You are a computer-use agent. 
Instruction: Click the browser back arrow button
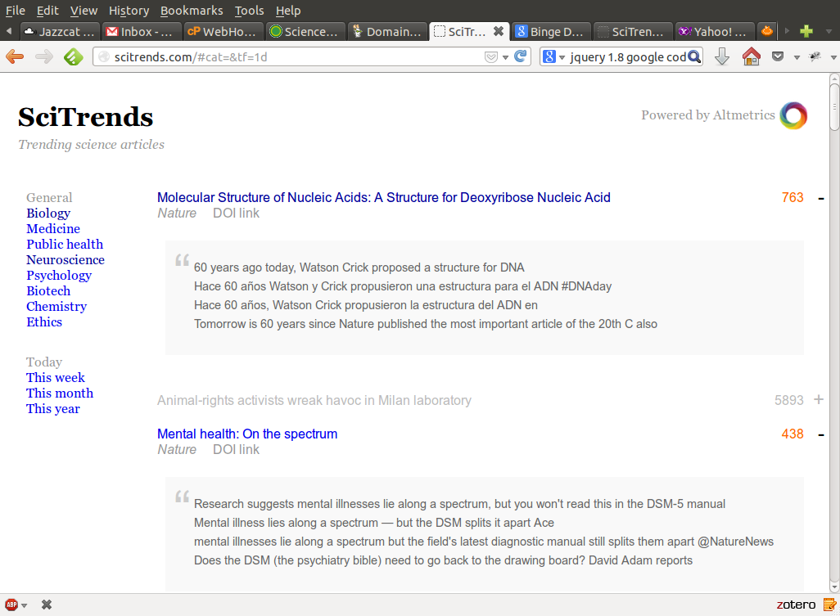(x=15, y=56)
